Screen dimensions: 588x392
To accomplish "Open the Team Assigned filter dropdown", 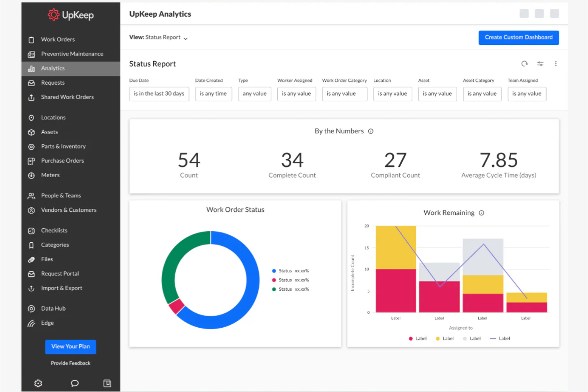I will pyautogui.click(x=527, y=94).
